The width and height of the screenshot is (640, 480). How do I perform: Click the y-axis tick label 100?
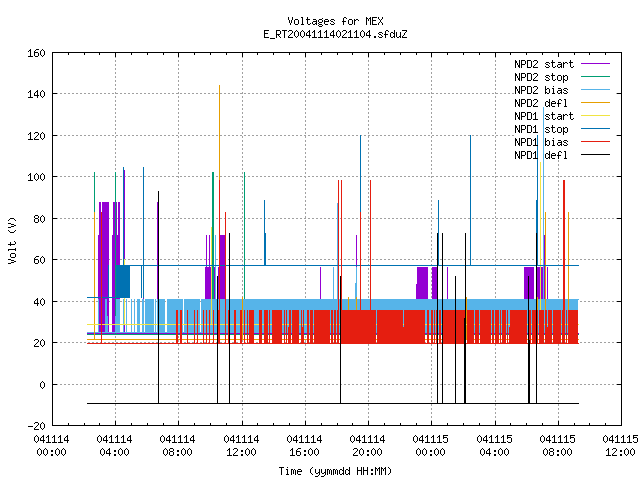pyautogui.click(x=36, y=177)
